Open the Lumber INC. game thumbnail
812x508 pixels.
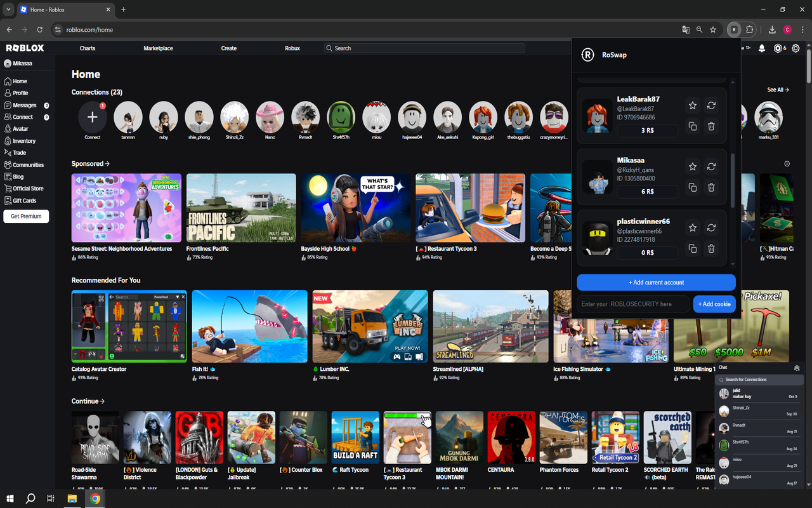(370, 326)
